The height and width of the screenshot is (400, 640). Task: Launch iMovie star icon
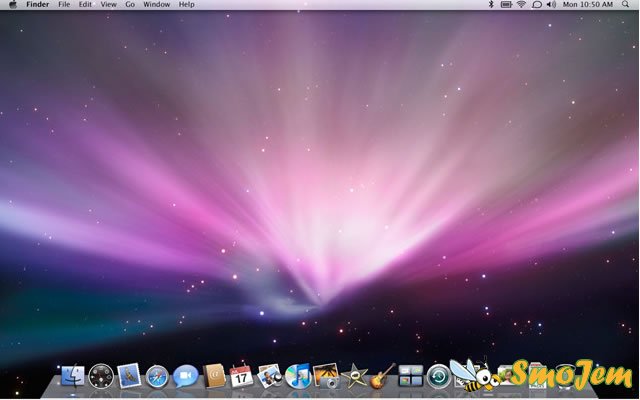click(354, 376)
